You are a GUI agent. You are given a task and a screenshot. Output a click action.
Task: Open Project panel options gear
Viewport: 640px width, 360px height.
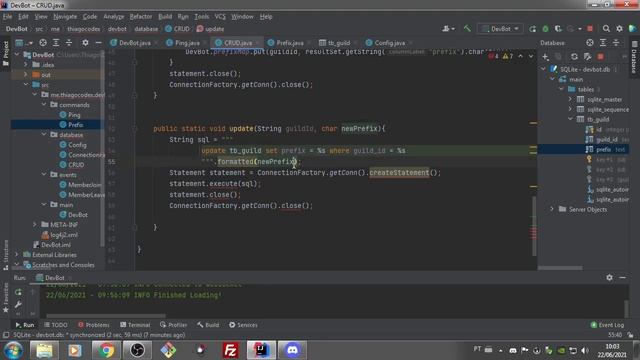coord(85,42)
